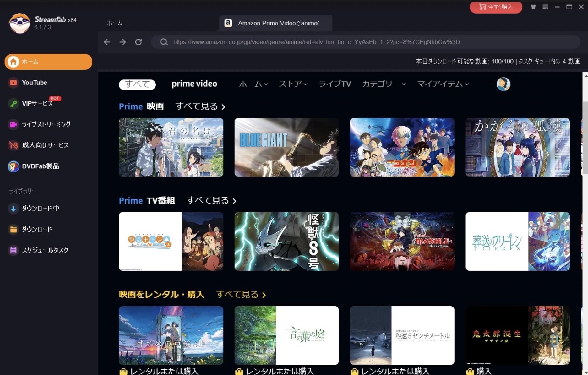Click the prime video logo
This screenshot has width=588, height=375.
[x=194, y=84]
